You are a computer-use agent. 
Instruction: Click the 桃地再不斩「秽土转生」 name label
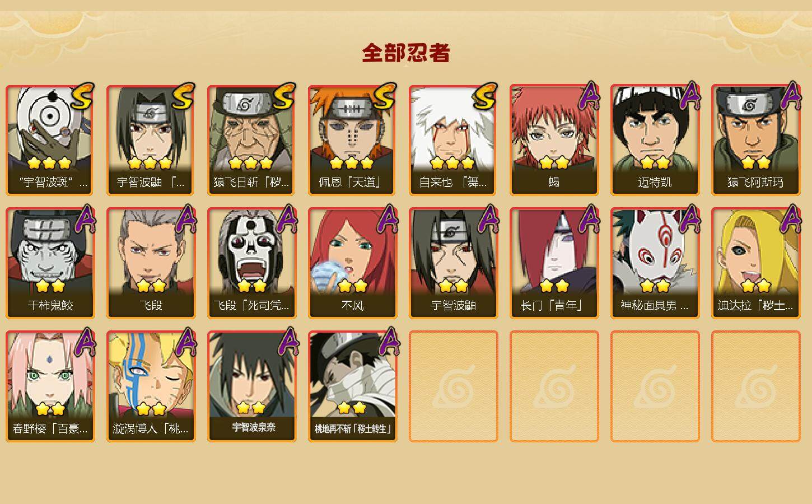pyautogui.click(x=352, y=429)
